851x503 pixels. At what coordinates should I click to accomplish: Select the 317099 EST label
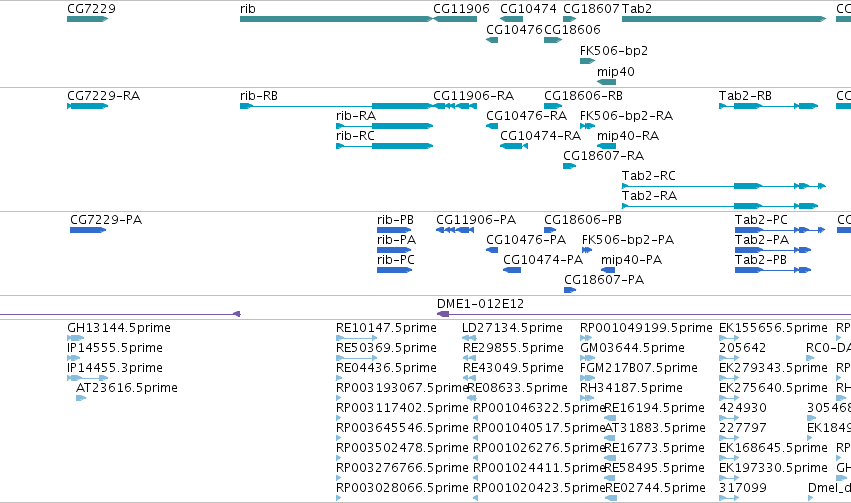point(742,488)
